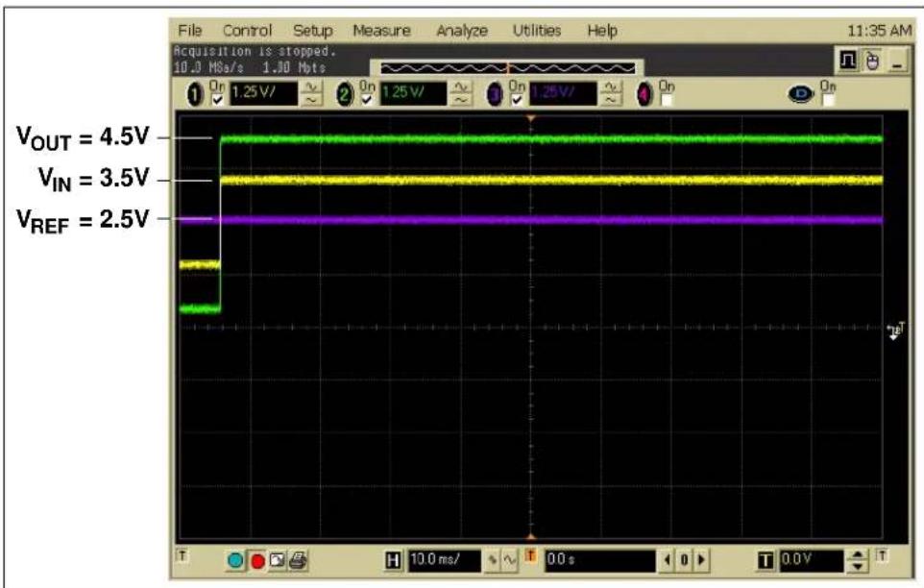Viewport: 924px width, 588px height.
Task: Click the horizontal zoom-out waveform button
Action: (x=493, y=561)
